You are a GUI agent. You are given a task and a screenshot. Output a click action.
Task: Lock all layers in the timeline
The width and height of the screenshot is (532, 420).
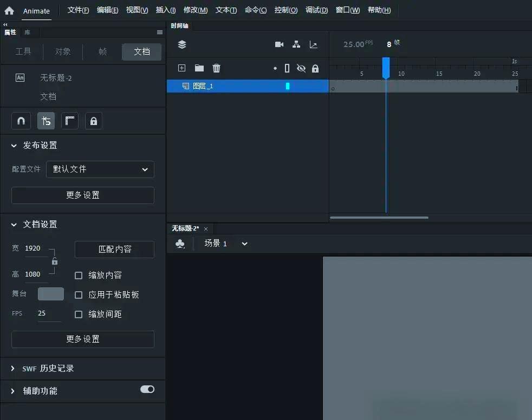click(x=316, y=68)
